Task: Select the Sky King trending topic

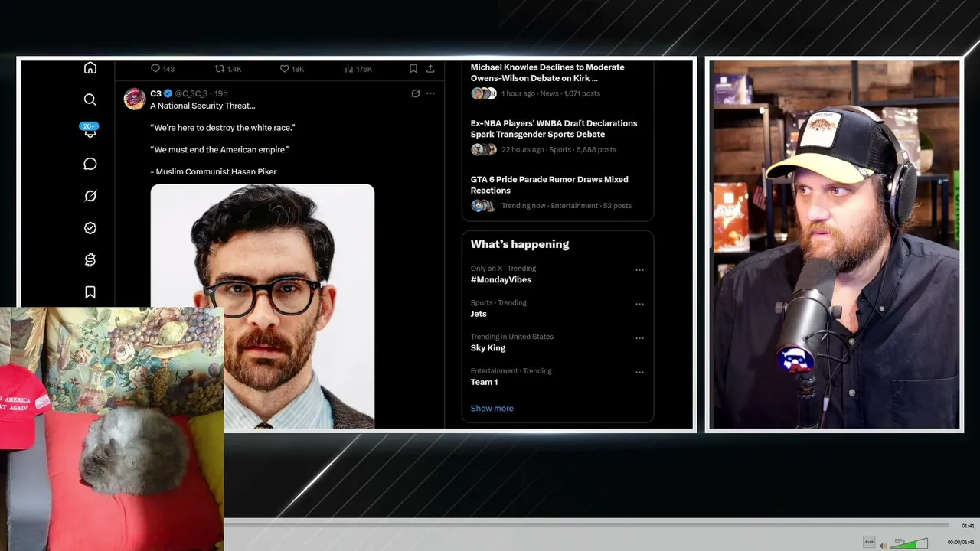Action: pyautogui.click(x=488, y=348)
